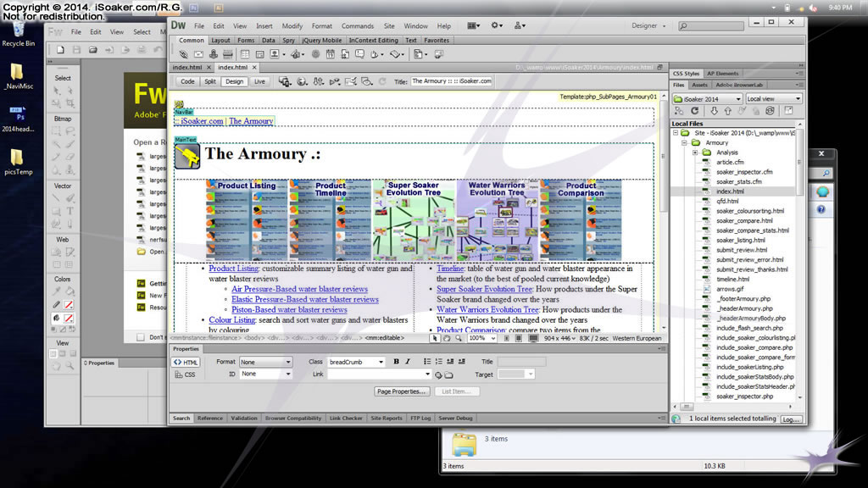This screenshot has width=868, height=488.
Task: Switch Properties panel to HTML mode
Action: tap(186, 363)
